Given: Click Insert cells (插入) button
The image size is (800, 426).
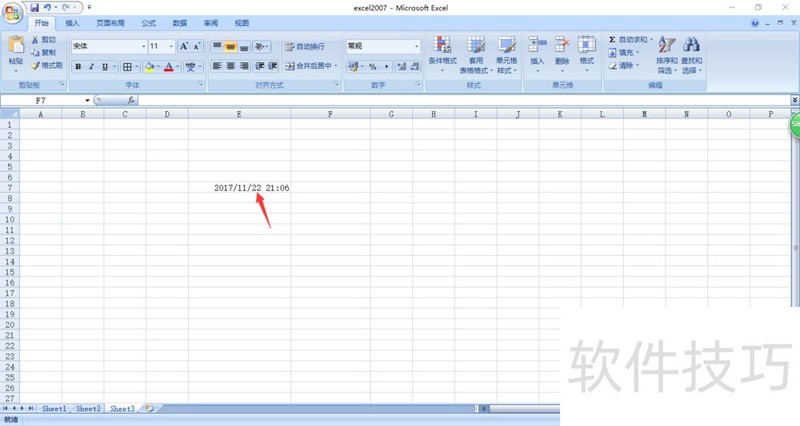Looking at the screenshot, I should coord(537,55).
